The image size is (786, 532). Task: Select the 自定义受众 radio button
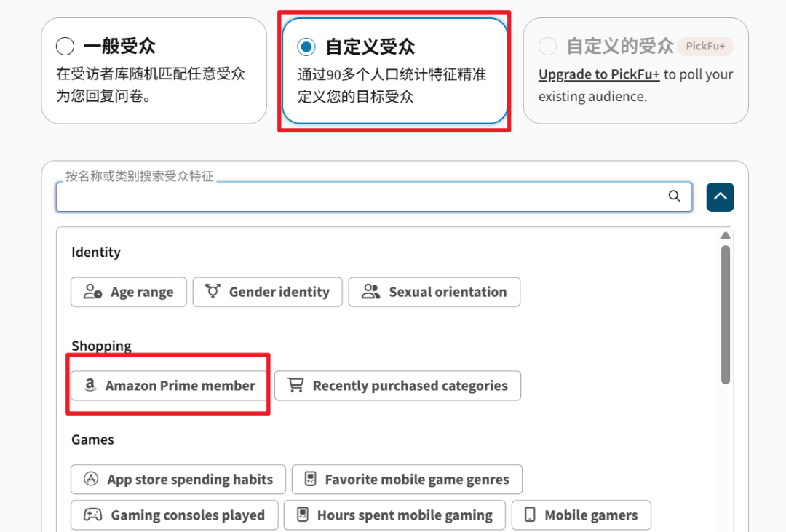point(306,47)
